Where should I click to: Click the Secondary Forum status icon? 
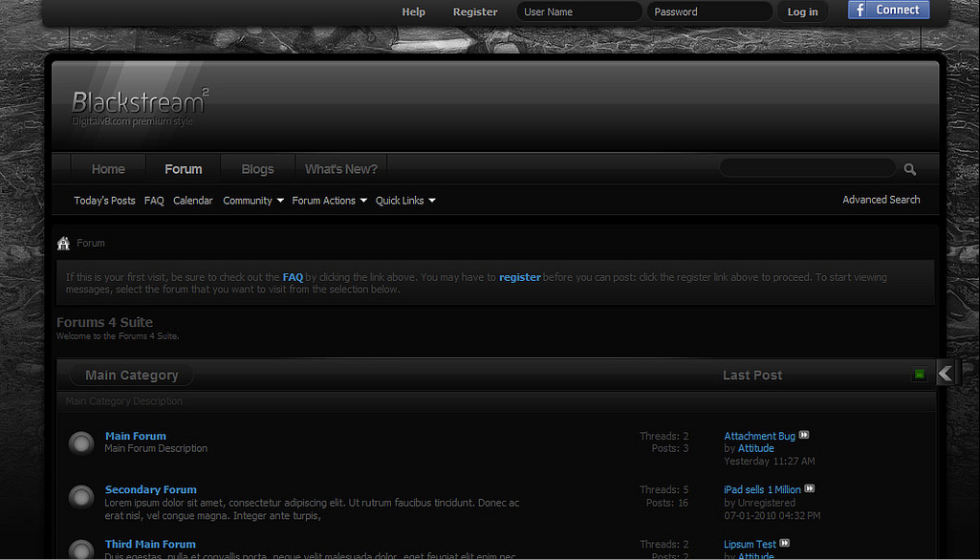pyautogui.click(x=80, y=496)
